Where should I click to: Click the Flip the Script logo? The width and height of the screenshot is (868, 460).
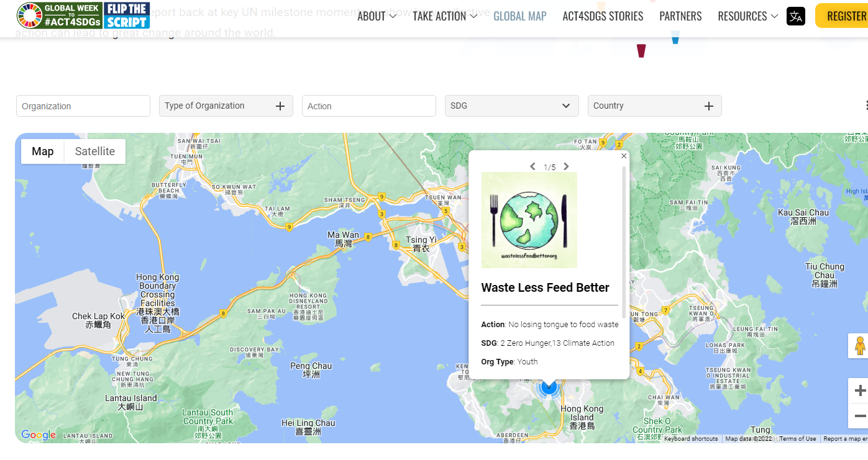pyautogui.click(x=127, y=16)
